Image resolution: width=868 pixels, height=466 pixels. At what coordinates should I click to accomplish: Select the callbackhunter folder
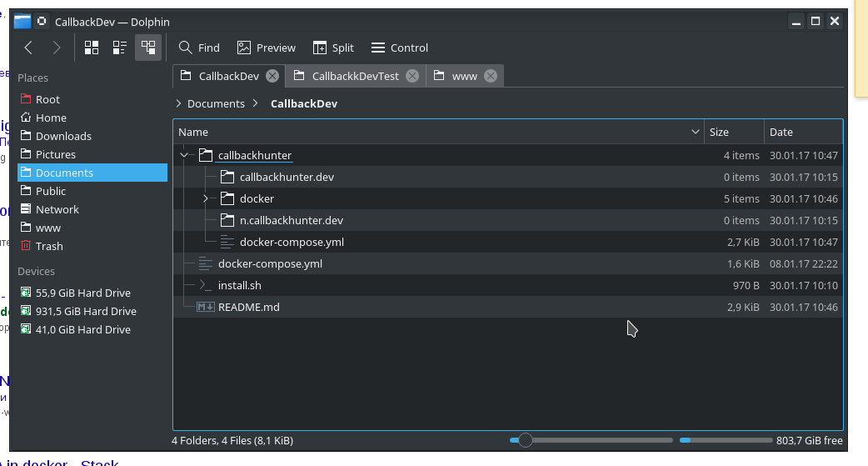coord(255,155)
